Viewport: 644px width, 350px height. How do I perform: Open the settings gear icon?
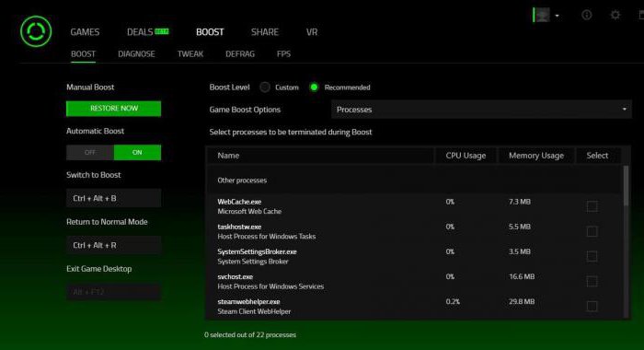(x=615, y=15)
